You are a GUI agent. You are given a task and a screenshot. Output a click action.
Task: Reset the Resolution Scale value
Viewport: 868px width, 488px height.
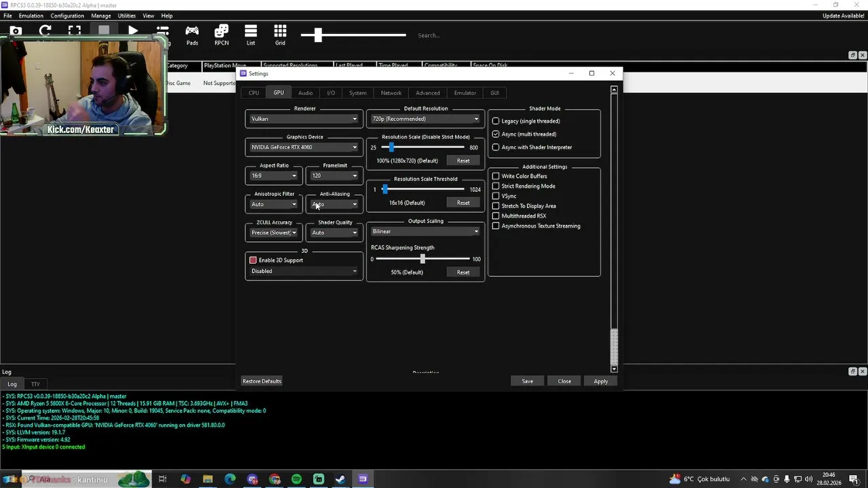463,161
